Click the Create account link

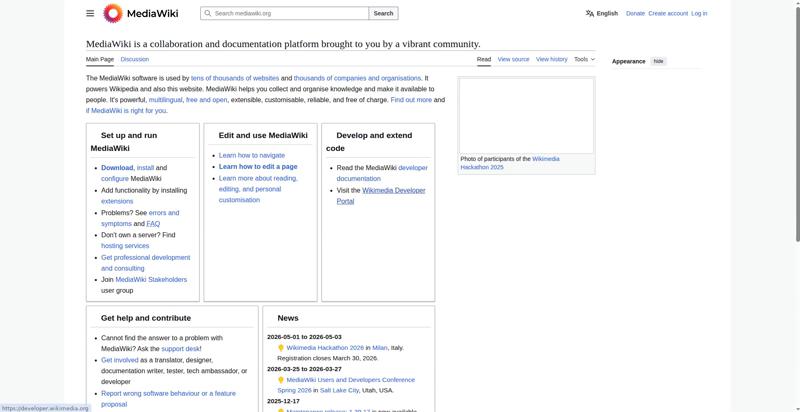pos(667,13)
